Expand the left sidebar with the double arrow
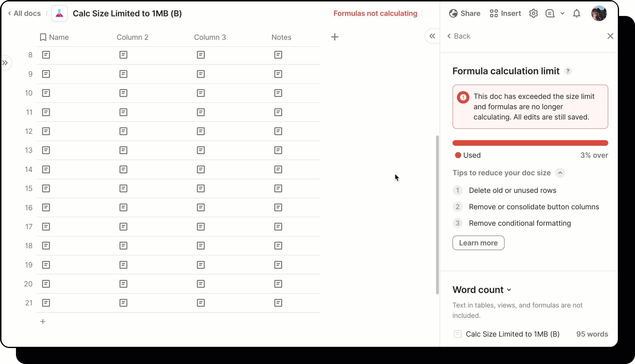Screen dimensions: 635x364 pos(5,63)
